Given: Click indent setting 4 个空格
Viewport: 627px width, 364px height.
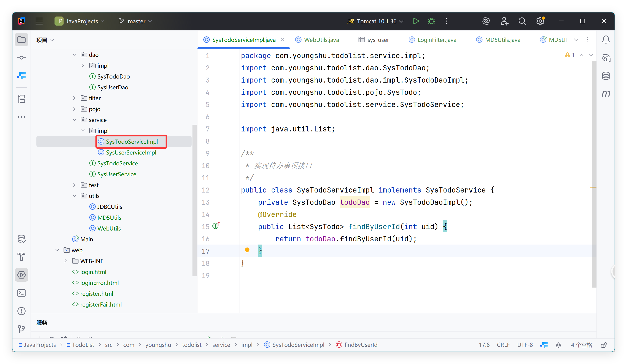Looking at the screenshot, I should click(x=582, y=345).
